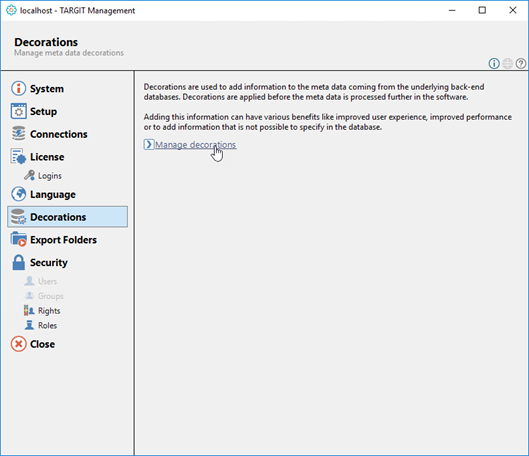Open the Connections database icon
The image size is (529, 456).
point(19,134)
